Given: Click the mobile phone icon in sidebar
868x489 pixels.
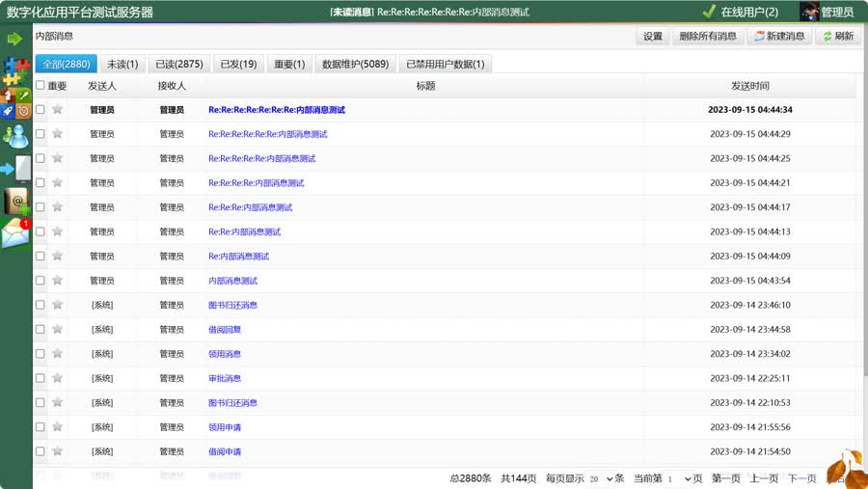Looking at the screenshot, I should coord(17,169).
